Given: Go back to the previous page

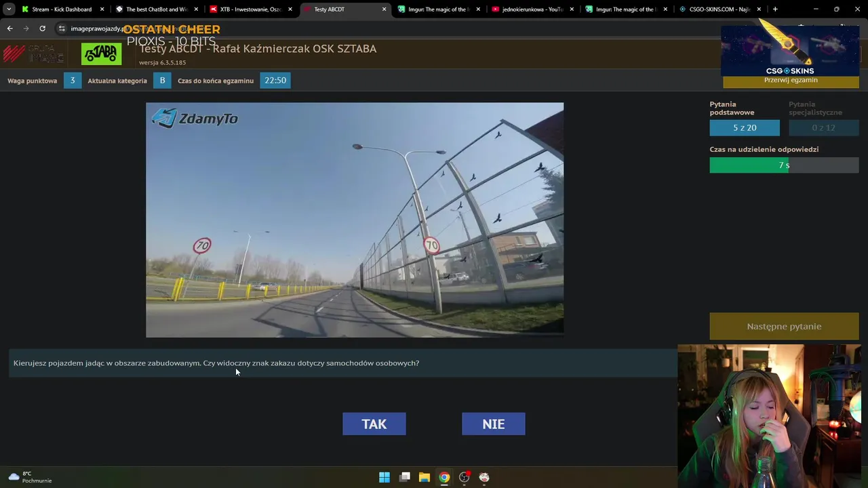Looking at the screenshot, I should point(9,28).
